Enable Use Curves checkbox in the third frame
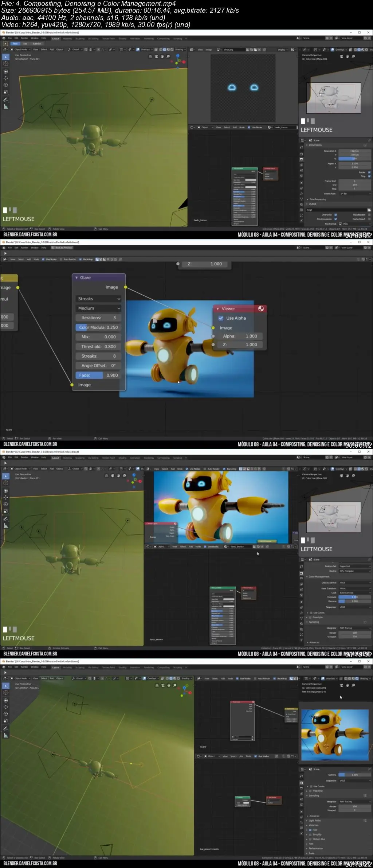 pyautogui.click(x=311, y=613)
